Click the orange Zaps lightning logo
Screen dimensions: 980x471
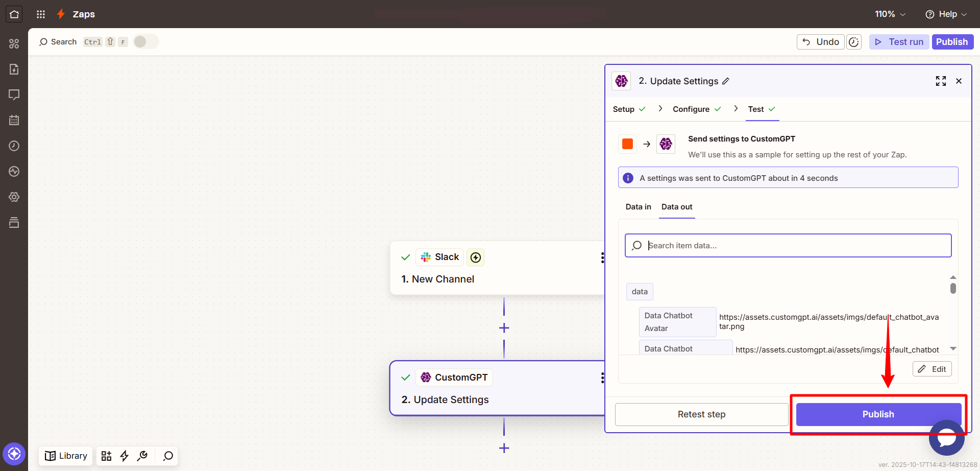pyautogui.click(x=61, y=14)
